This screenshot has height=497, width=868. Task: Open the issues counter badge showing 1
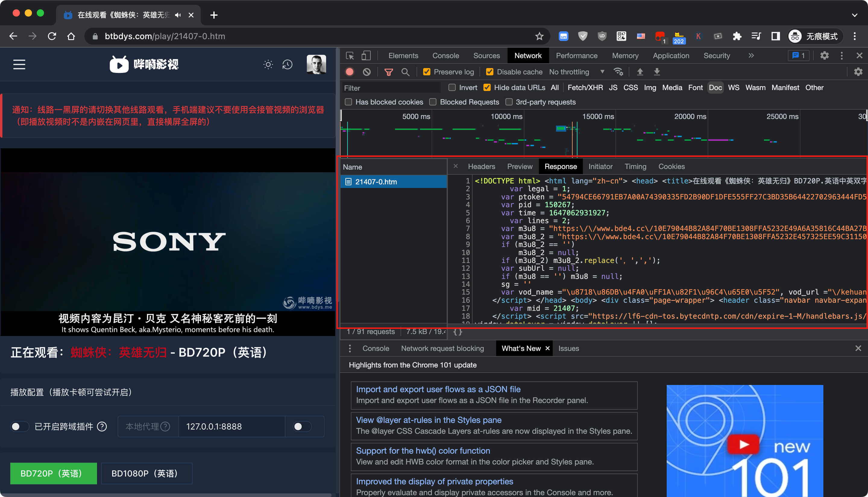[x=798, y=56]
